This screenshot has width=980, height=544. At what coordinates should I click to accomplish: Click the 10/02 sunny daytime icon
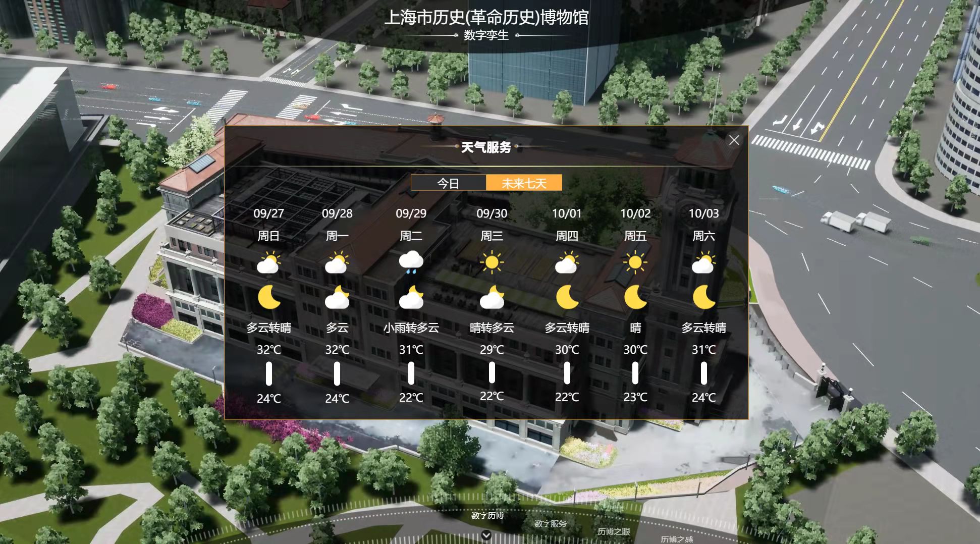[635, 263]
